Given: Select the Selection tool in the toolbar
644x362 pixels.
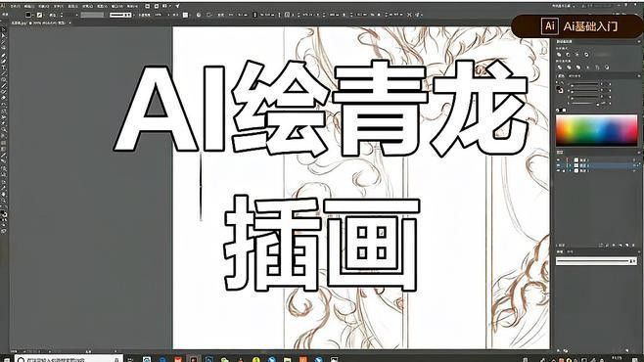Looking at the screenshot, I should point(4,30).
